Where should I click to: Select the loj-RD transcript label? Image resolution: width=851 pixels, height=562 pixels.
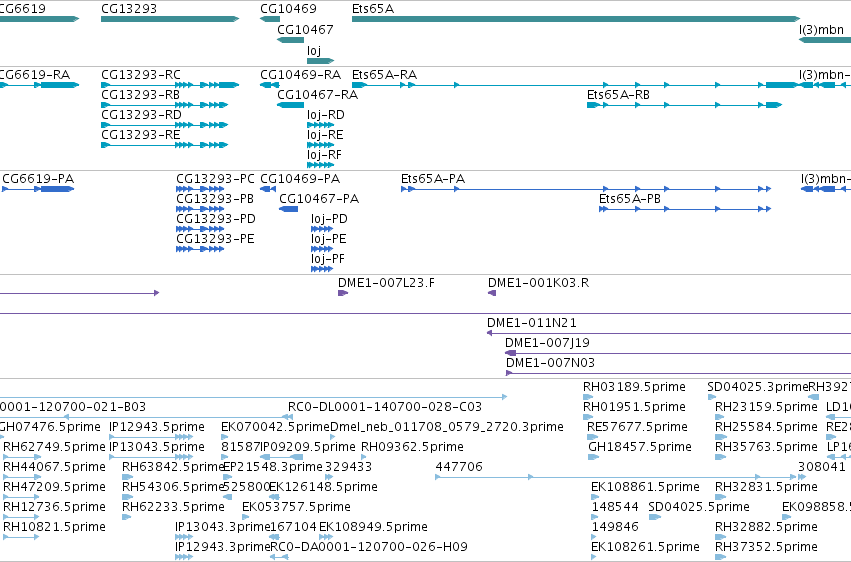pos(326,114)
